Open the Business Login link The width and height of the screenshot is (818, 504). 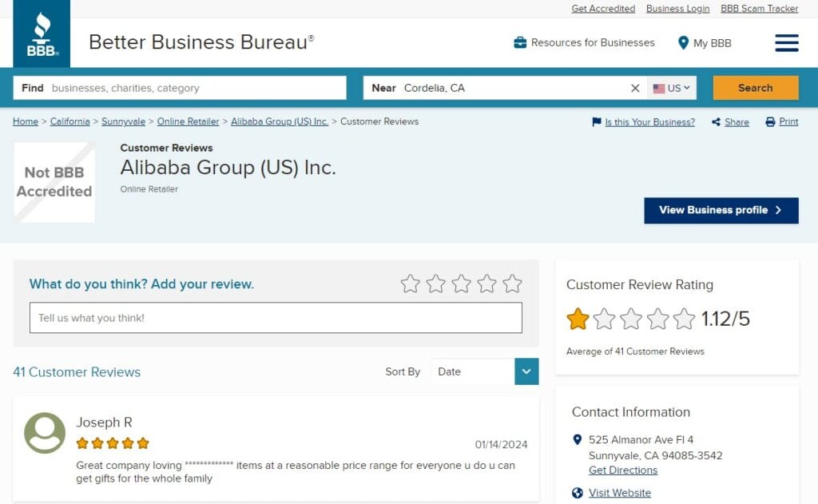click(677, 8)
